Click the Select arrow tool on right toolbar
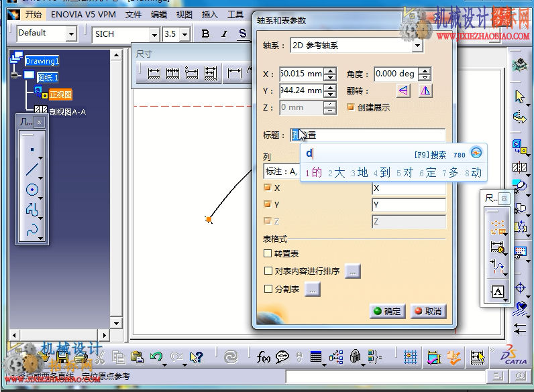Screen dimensions: 534x392 pos(520,96)
